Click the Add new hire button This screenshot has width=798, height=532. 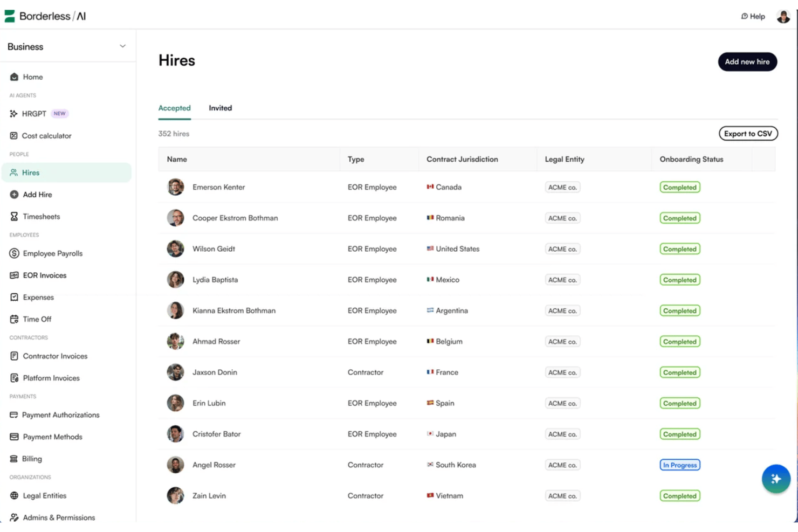(747, 61)
